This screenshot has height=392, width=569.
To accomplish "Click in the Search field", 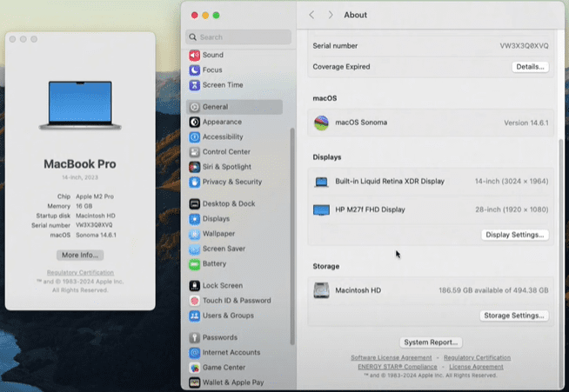I will (x=239, y=37).
